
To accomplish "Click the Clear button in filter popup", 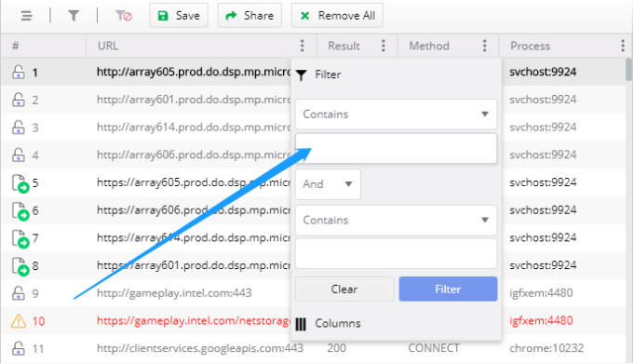I will [344, 289].
